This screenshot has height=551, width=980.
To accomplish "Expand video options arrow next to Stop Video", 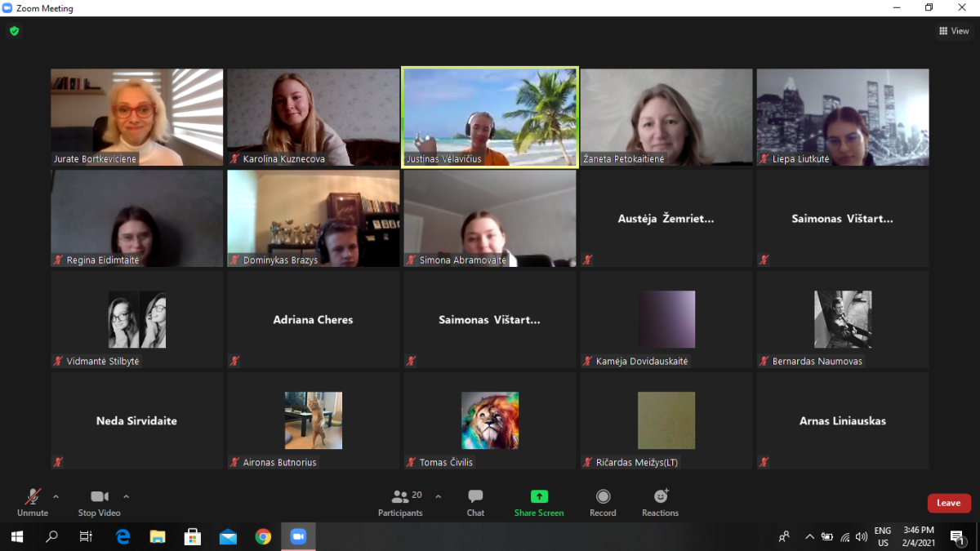I will (126, 496).
